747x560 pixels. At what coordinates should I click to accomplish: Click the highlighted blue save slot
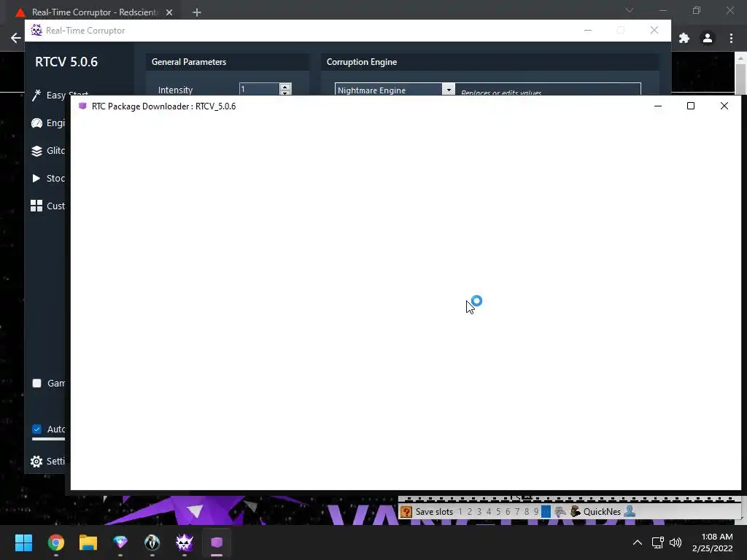(x=546, y=511)
